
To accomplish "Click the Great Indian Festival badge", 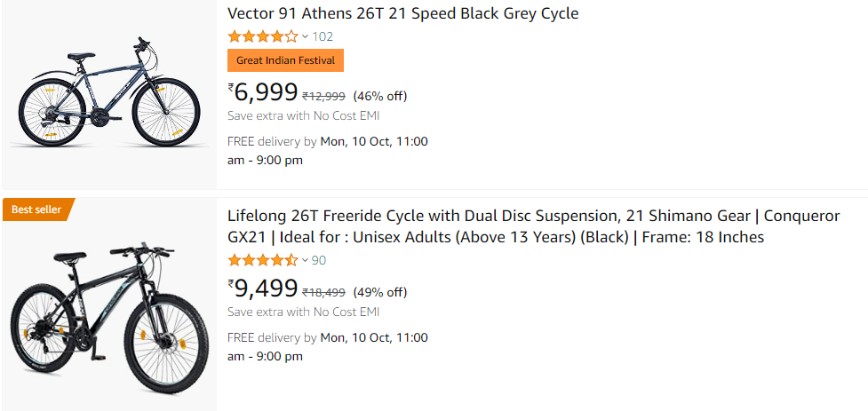I will pyautogui.click(x=285, y=60).
